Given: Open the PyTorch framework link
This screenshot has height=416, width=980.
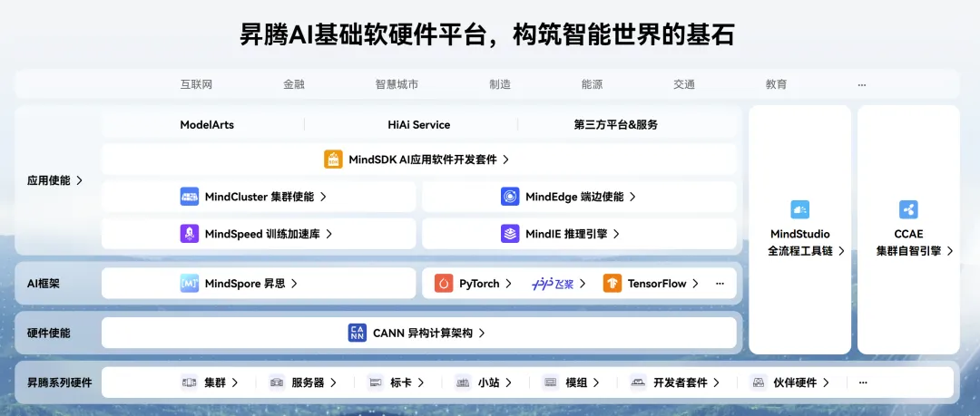Looking at the screenshot, I should click(479, 284).
